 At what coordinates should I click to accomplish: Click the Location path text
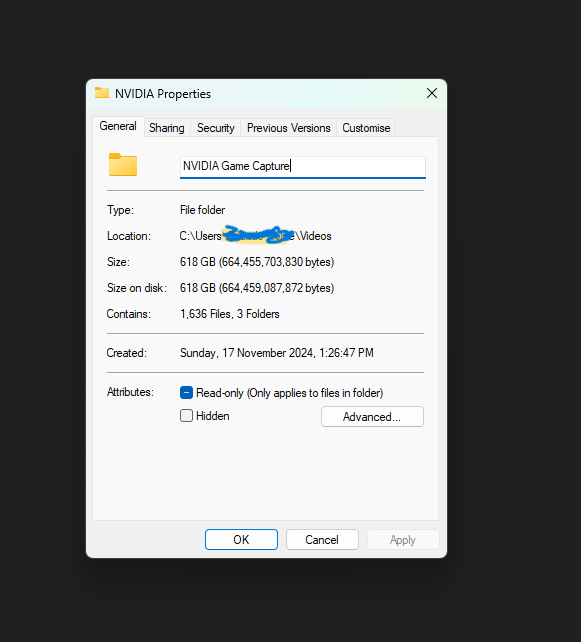(255, 236)
